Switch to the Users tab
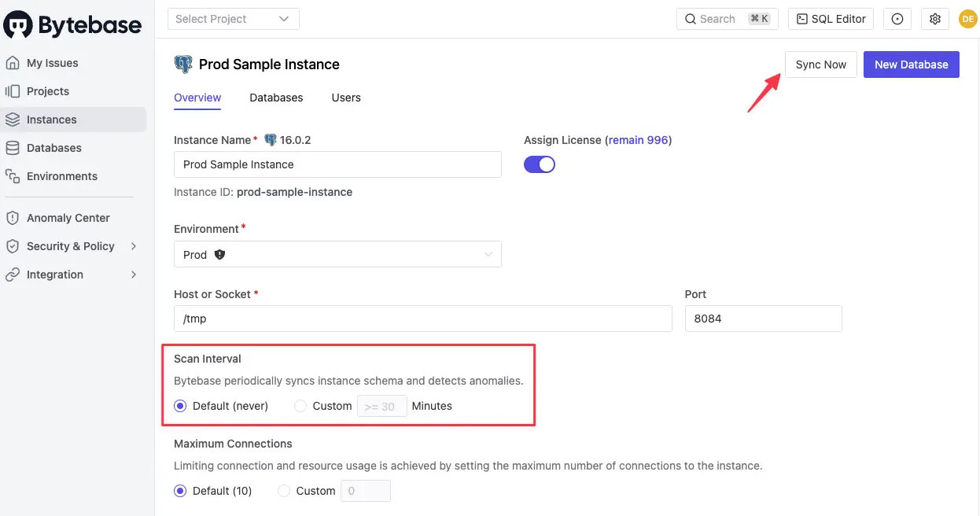Screen dimensions: 980x516 tap(346, 98)
